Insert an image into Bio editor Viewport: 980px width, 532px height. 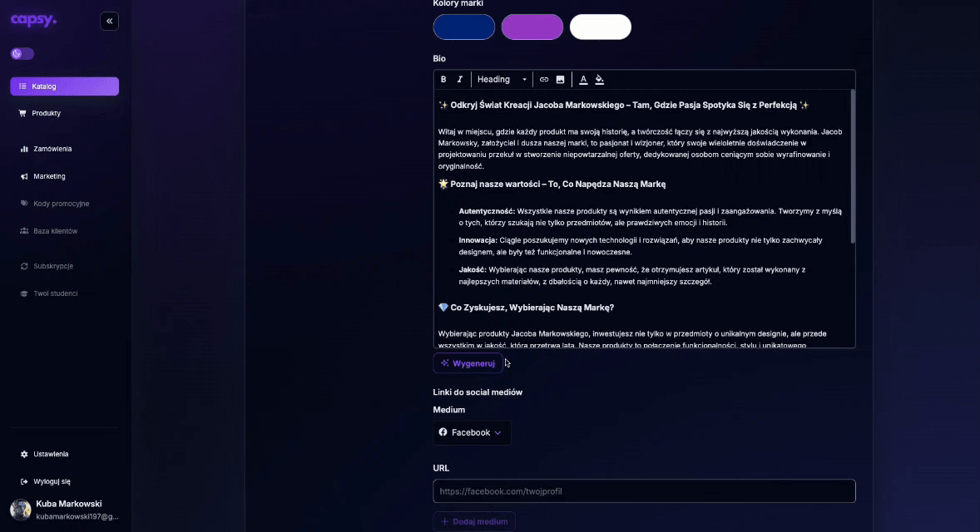[560, 80]
